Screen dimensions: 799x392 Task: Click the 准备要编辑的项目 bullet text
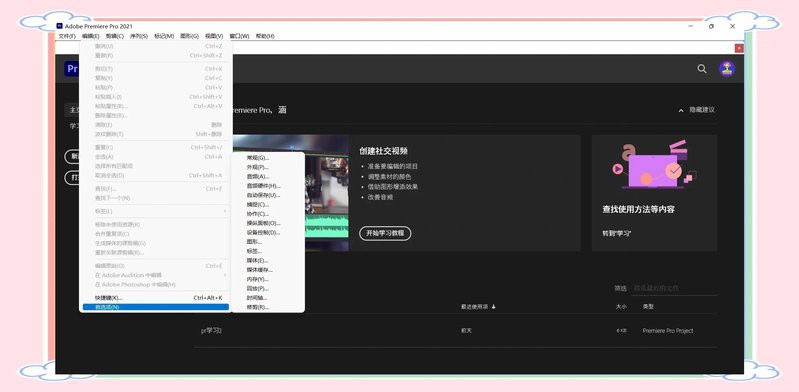(x=393, y=166)
